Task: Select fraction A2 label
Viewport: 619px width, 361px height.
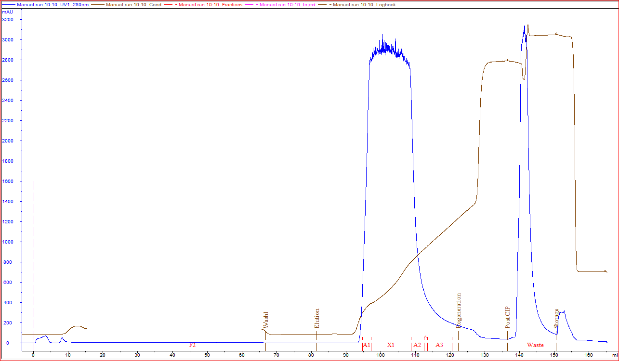Action: (417, 345)
